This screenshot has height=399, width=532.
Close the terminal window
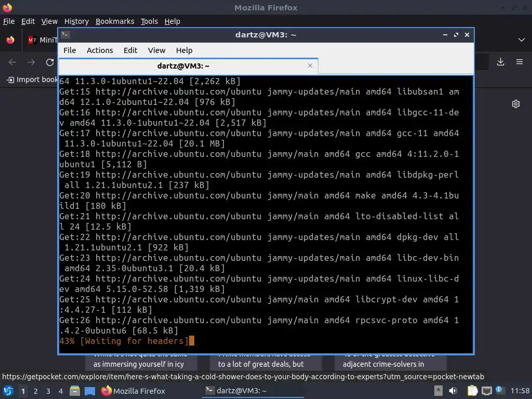[467, 35]
